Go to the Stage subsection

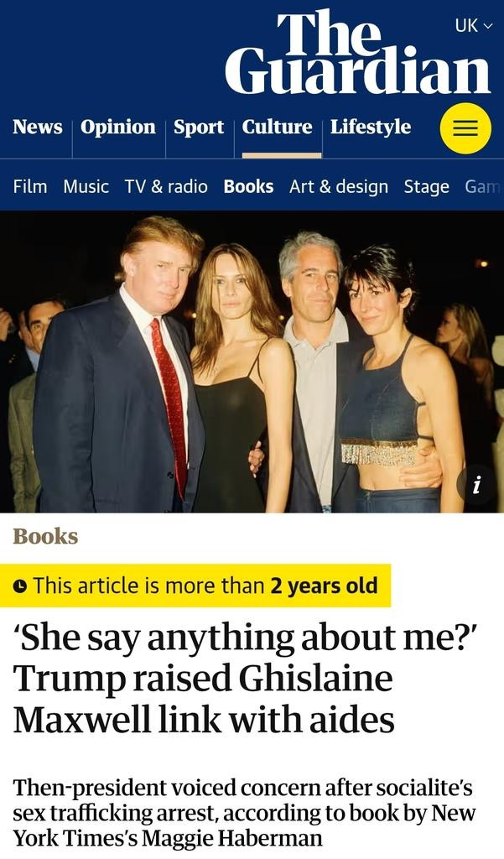(426, 187)
